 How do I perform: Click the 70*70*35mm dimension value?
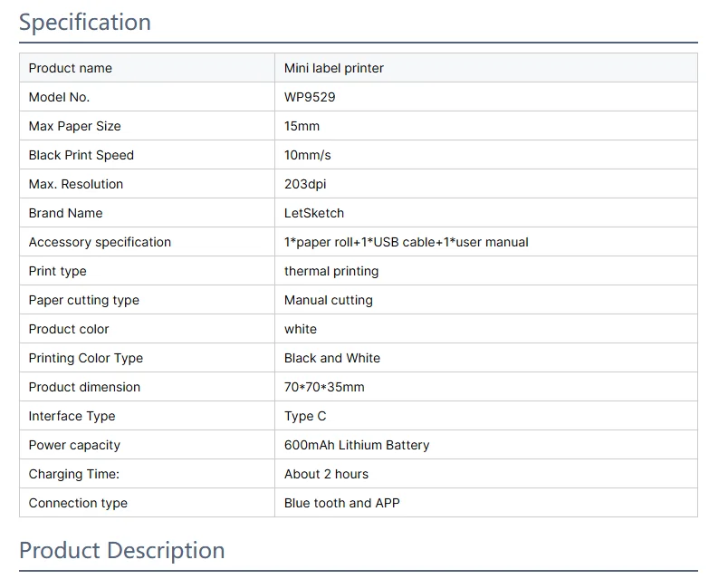tap(324, 387)
